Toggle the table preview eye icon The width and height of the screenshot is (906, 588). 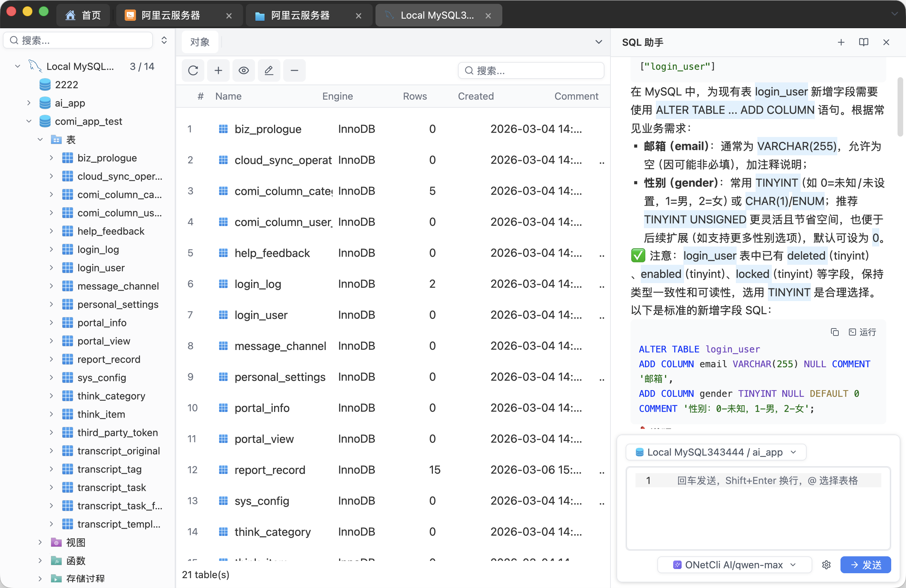[x=243, y=70]
